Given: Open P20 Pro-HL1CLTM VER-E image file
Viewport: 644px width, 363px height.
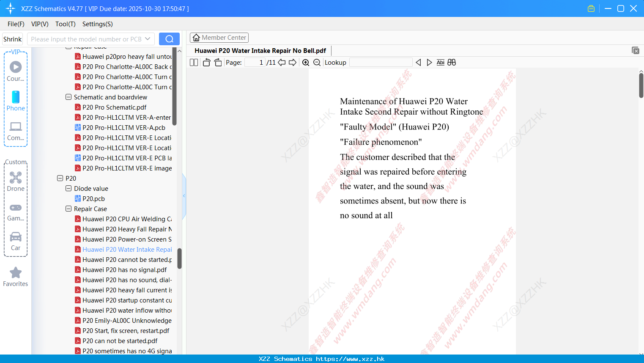Looking at the screenshot, I should (123, 168).
